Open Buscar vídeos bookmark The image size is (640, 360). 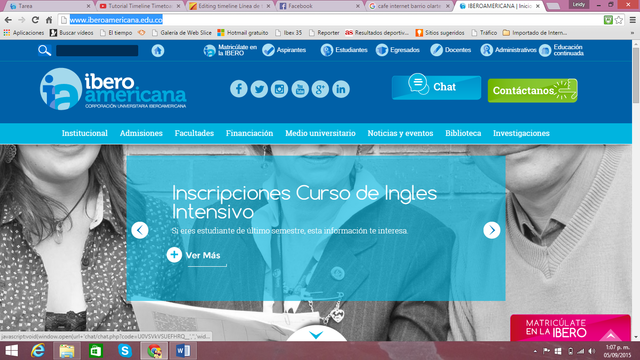point(71,33)
